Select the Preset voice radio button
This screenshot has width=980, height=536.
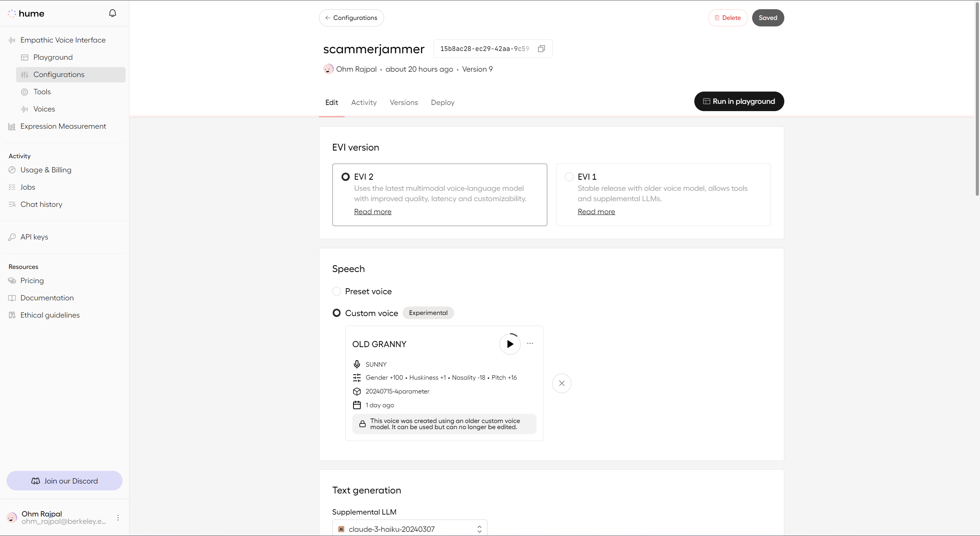(x=337, y=292)
